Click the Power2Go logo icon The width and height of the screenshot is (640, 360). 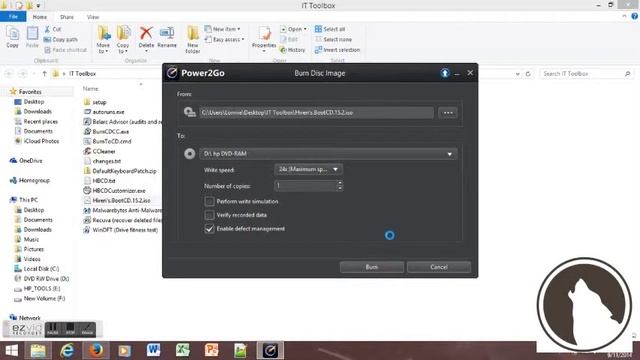pos(172,73)
